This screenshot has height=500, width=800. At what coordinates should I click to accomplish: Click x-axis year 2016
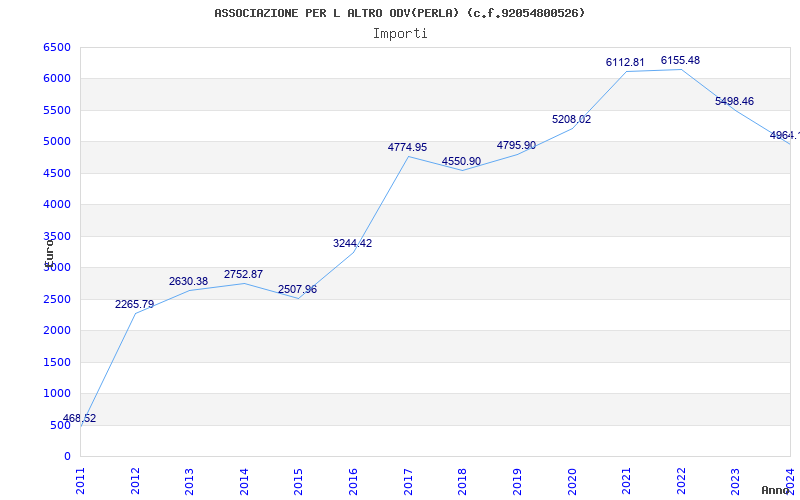click(x=353, y=481)
